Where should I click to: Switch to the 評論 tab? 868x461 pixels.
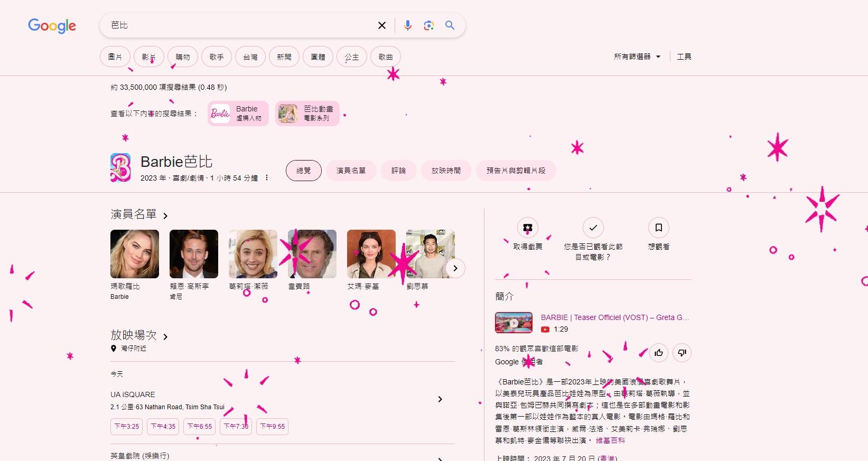coord(398,171)
